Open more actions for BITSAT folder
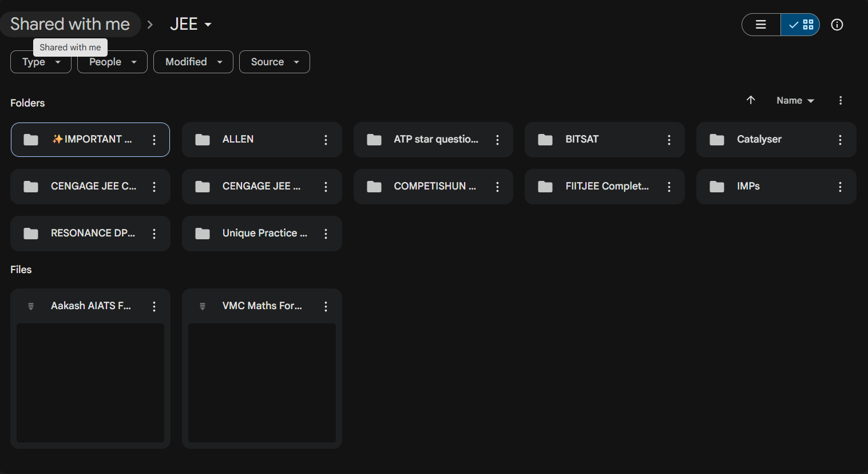 pos(669,140)
